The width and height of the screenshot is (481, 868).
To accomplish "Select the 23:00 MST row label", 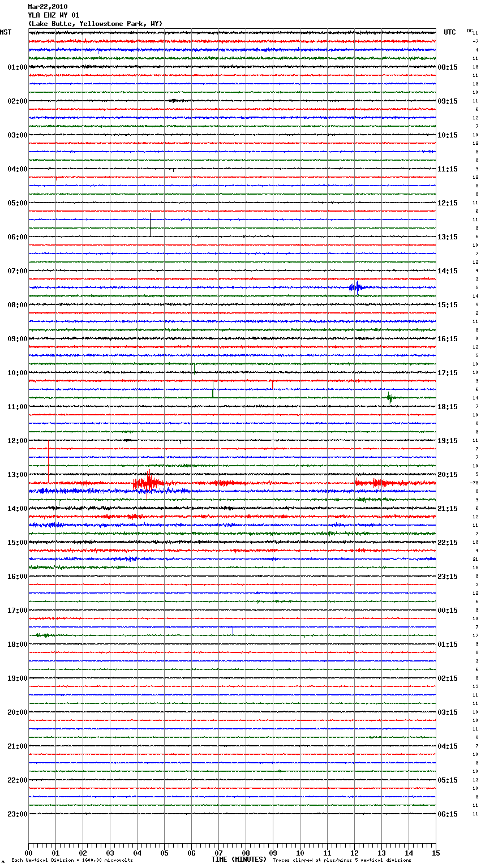I will [17, 814].
